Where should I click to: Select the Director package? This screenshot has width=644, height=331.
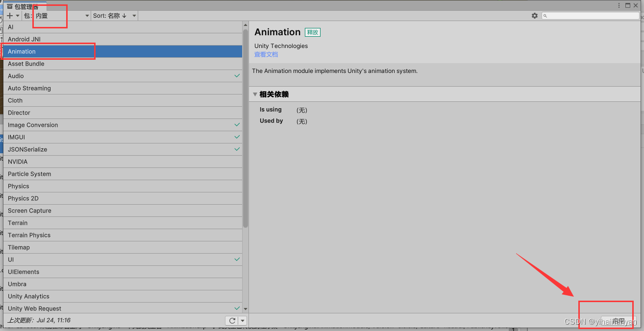pos(123,113)
